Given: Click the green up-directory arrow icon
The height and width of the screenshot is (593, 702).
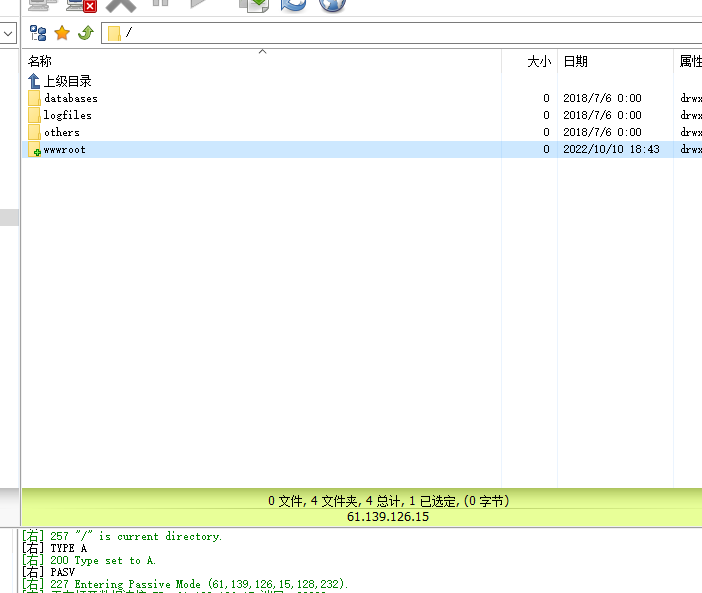Looking at the screenshot, I should (x=86, y=33).
